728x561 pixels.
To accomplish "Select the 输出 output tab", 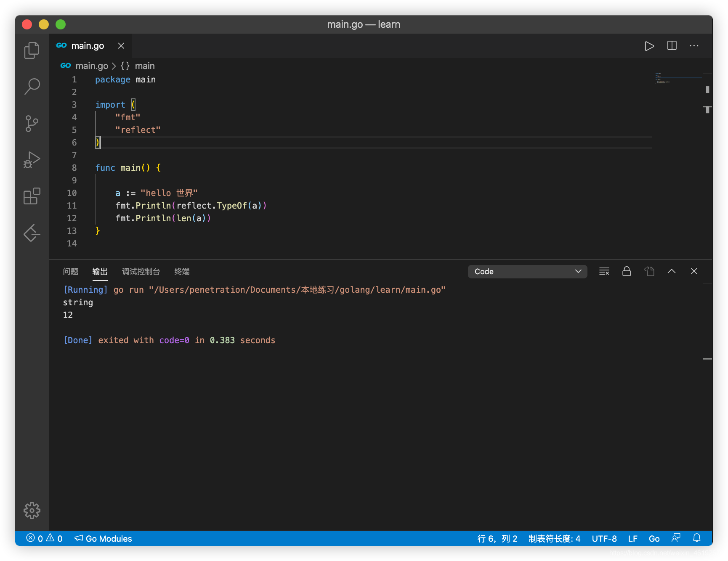I will coord(100,271).
